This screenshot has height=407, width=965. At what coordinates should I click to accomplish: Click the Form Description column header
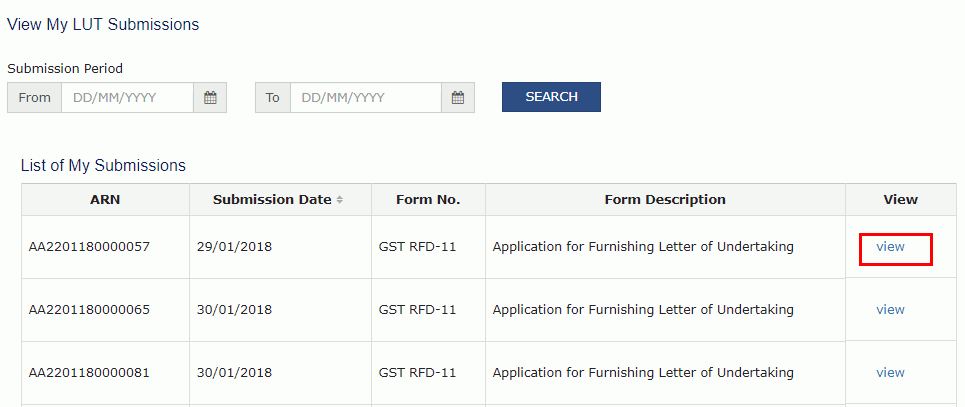665,199
